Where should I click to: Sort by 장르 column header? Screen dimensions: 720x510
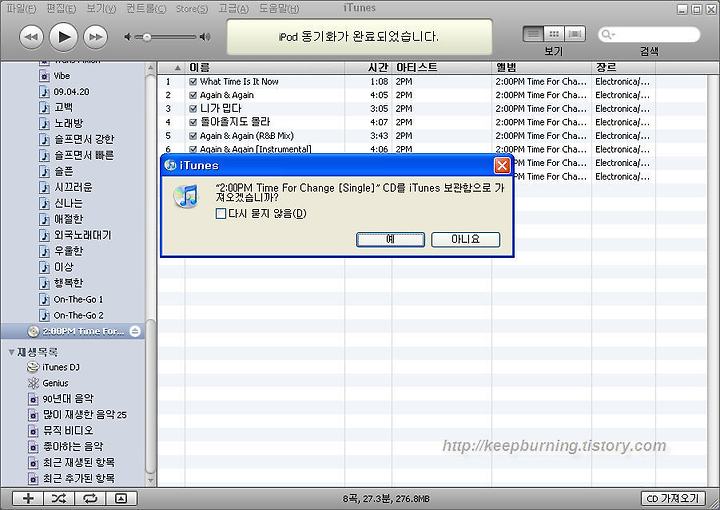point(624,67)
